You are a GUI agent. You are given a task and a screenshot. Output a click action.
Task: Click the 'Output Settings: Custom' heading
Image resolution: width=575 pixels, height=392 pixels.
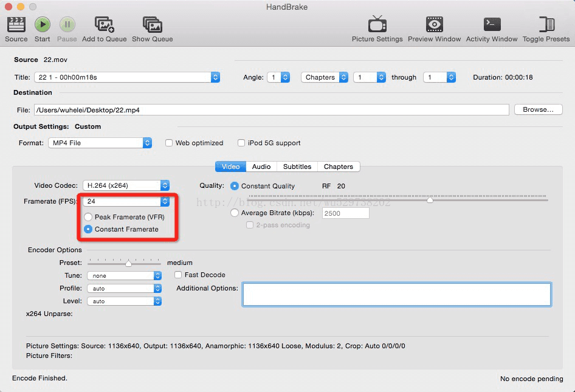(57, 126)
